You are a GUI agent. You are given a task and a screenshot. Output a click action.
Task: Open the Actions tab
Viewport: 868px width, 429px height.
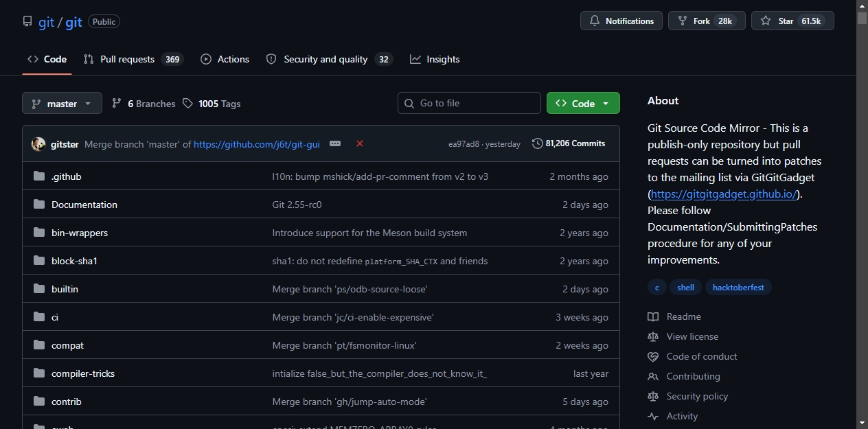click(225, 59)
